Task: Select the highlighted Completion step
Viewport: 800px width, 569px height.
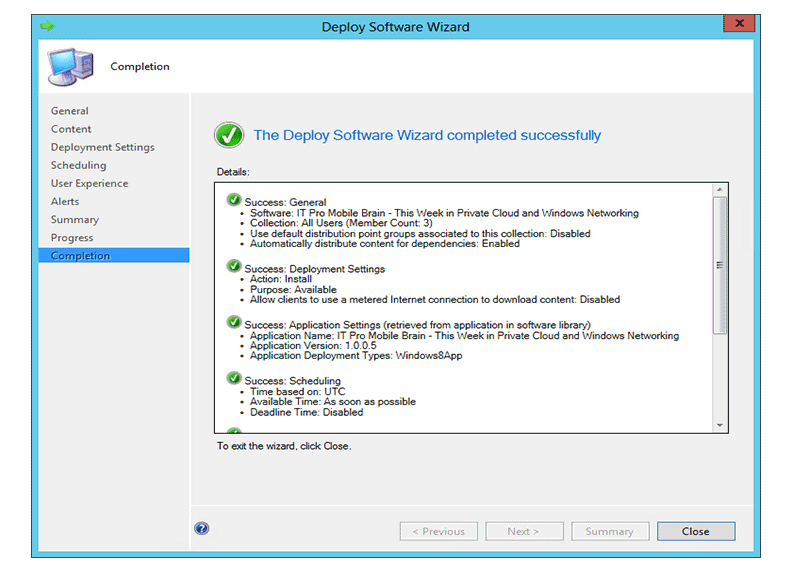Action: point(114,256)
